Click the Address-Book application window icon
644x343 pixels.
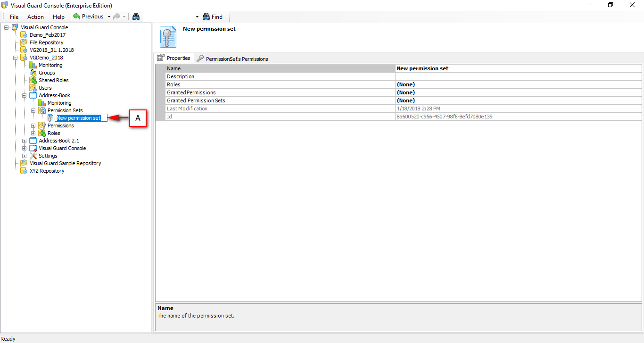coord(33,95)
